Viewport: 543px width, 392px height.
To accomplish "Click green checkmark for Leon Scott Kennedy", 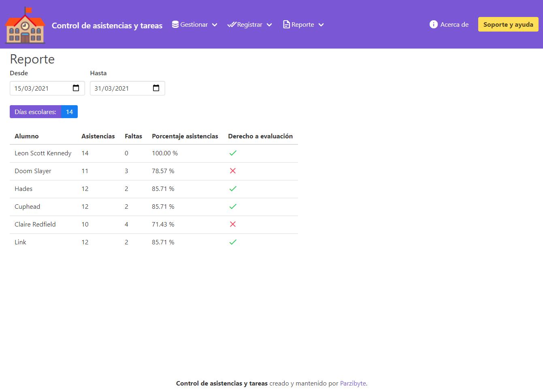I will [x=233, y=153].
